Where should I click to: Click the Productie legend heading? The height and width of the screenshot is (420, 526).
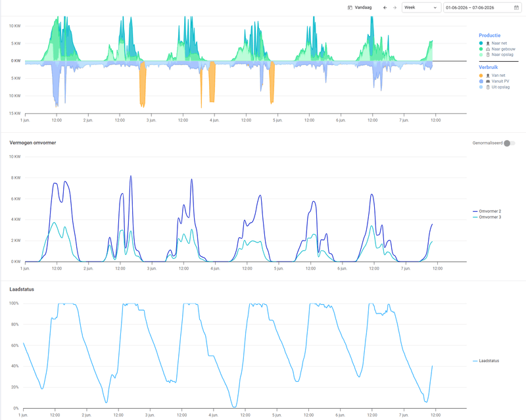[489, 35]
